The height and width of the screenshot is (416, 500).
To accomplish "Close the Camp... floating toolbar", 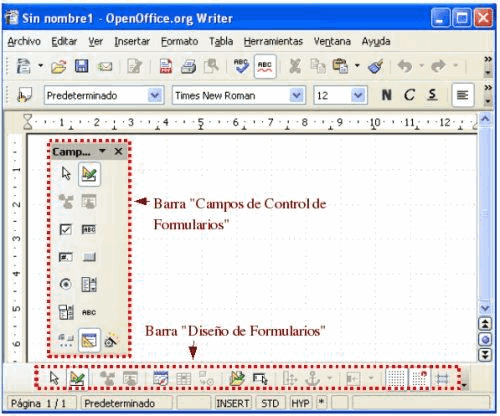I will 118,152.
